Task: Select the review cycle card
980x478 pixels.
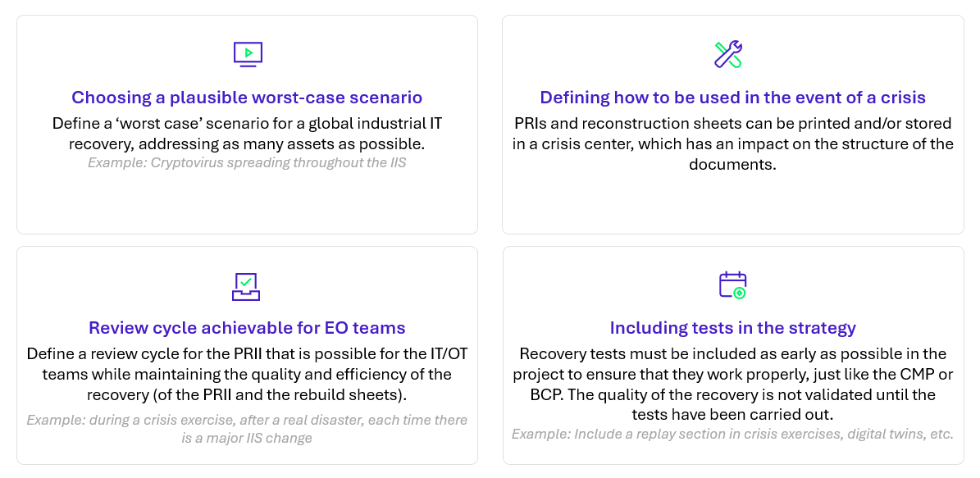Action: click(247, 356)
